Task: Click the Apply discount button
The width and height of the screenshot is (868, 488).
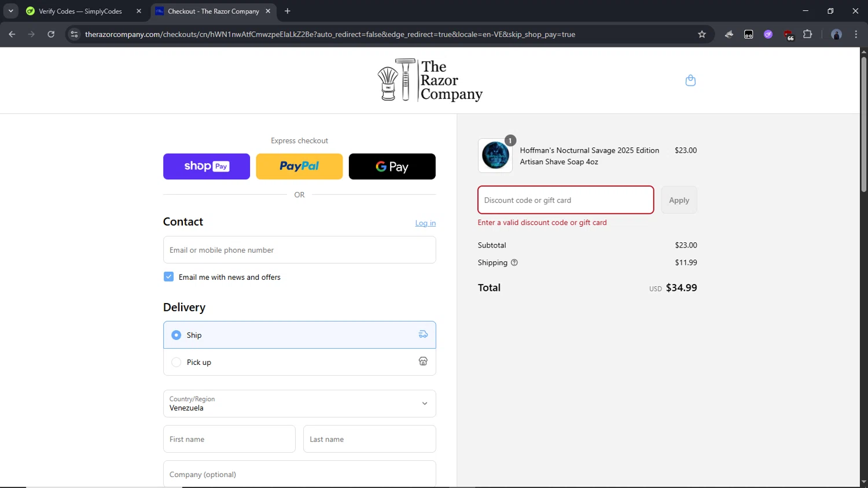Action: click(679, 200)
